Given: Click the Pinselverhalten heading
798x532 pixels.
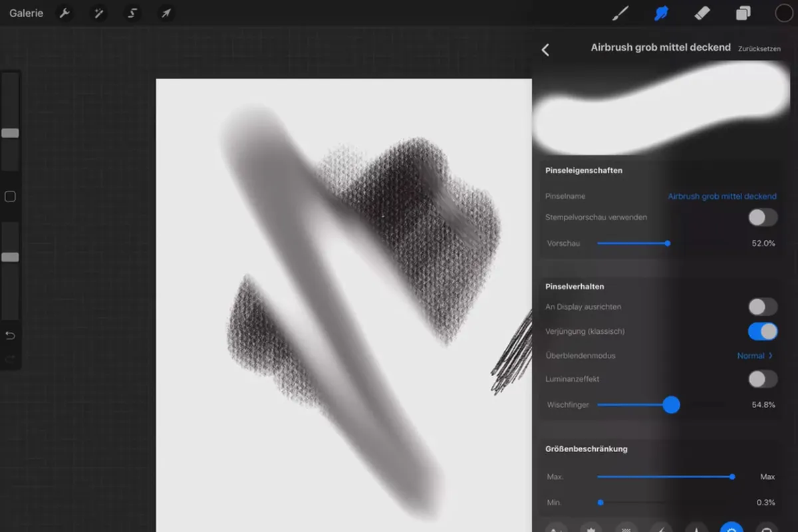Looking at the screenshot, I should point(575,287).
